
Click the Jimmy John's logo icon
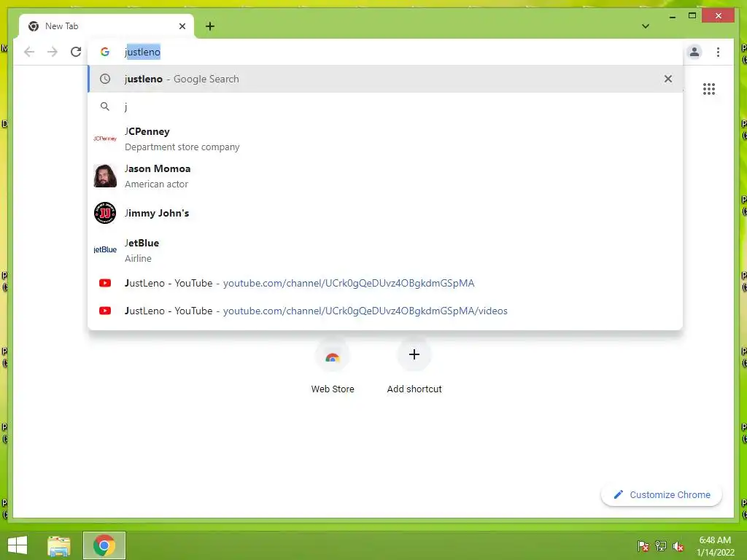pyautogui.click(x=105, y=213)
